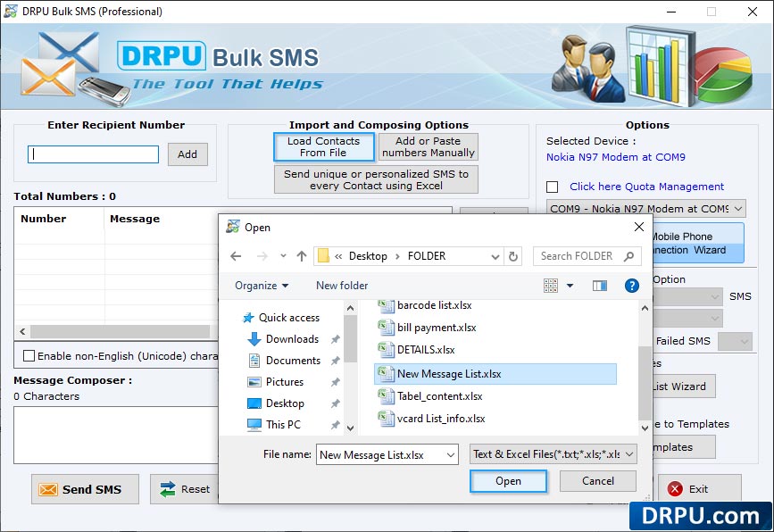
Task: Go back in Open dialog
Action: pos(236,256)
